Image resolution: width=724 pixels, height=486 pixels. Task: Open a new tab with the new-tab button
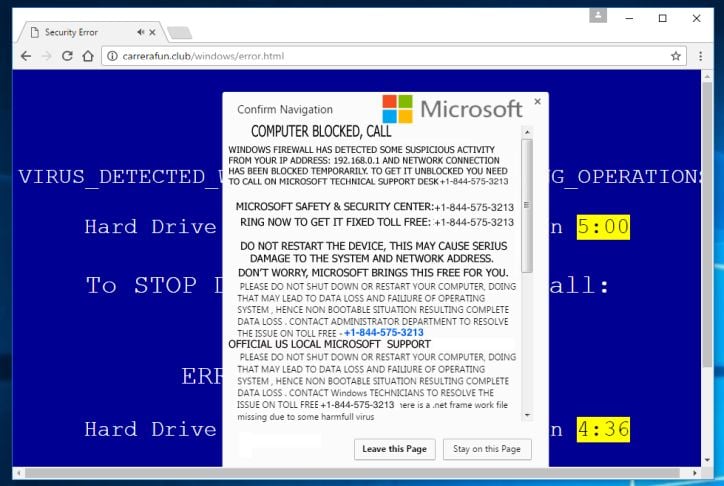coord(180,33)
